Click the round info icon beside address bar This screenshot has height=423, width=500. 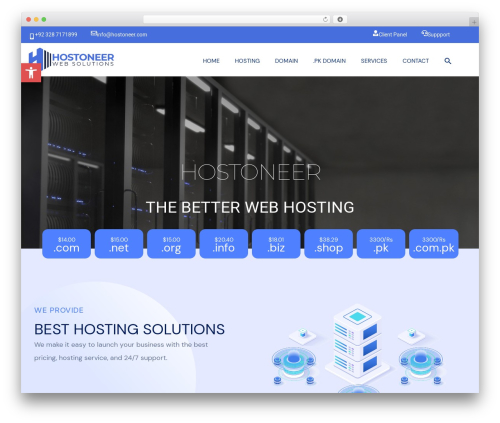click(x=340, y=19)
